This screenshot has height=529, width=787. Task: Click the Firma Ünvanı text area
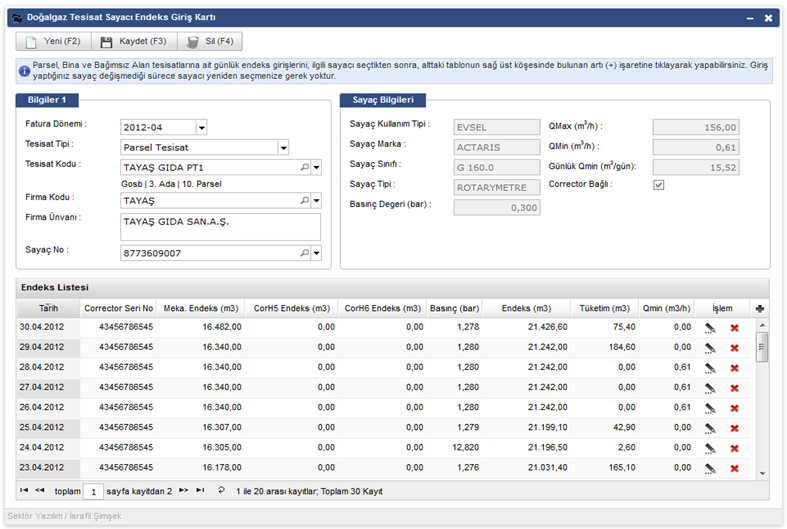tap(220, 227)
